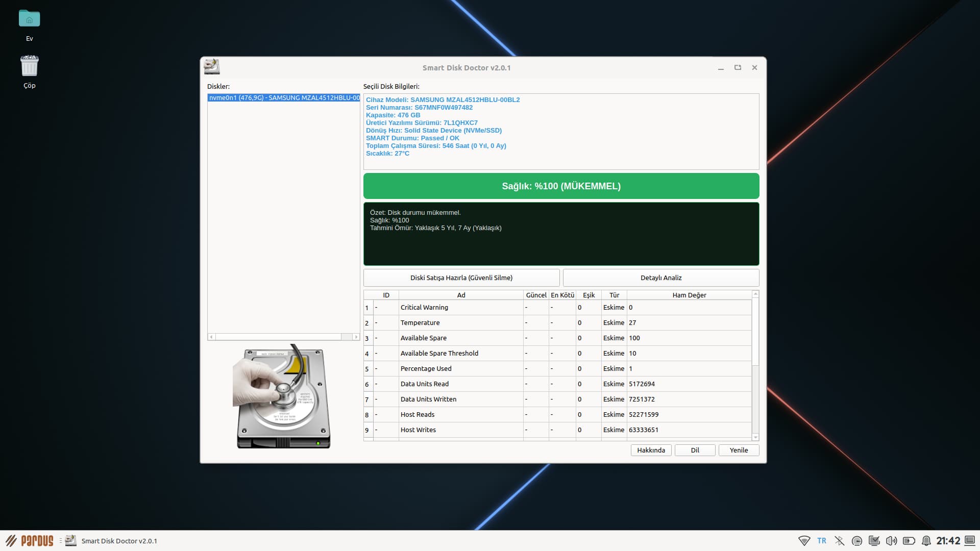This screenshot has width=980, height=551.
Task: Click Diski Satışa Hazırla (Güvenli Silme)
Action: (x=461, y=278)
